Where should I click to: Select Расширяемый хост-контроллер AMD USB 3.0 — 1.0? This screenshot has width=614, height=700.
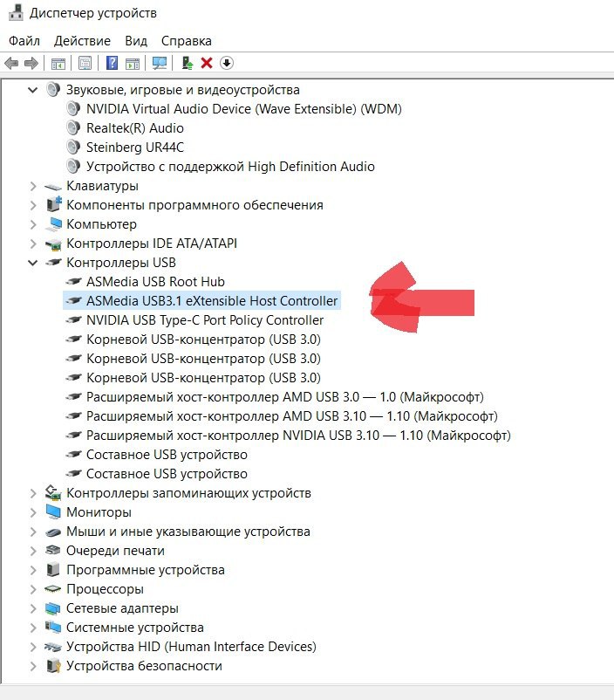pyautogui.click(x=284, y=397)
